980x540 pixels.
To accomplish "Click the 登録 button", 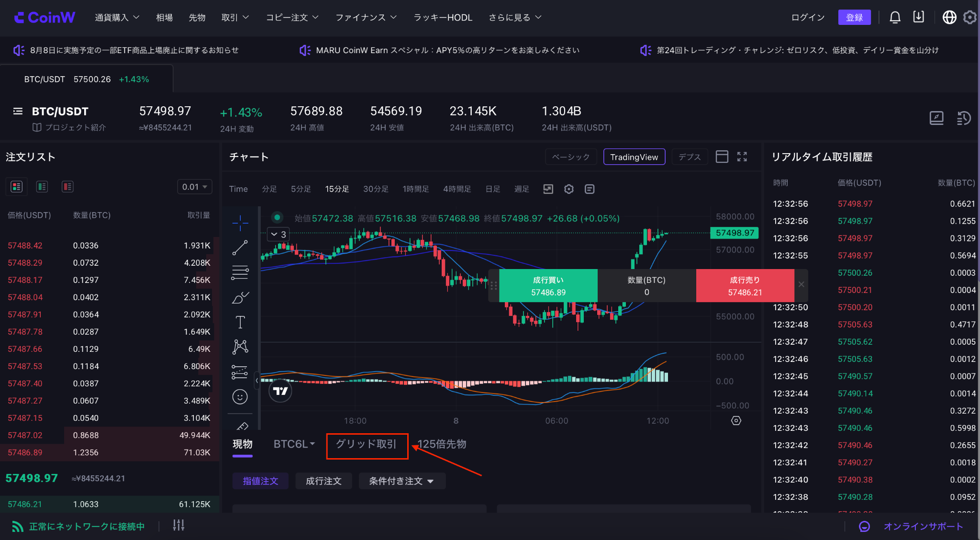I will [x=854, y=17].
